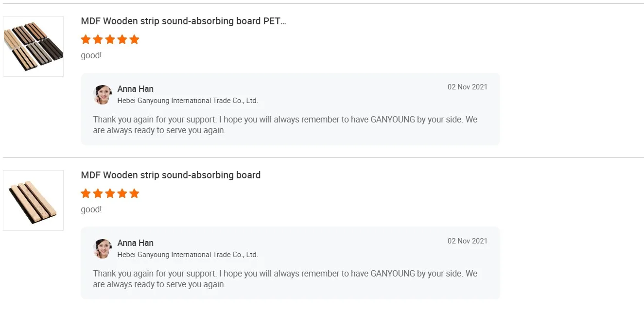Click the fifth star of the bottom review
644x311 pixels.
pyautogui.click(x=134, y=193)
